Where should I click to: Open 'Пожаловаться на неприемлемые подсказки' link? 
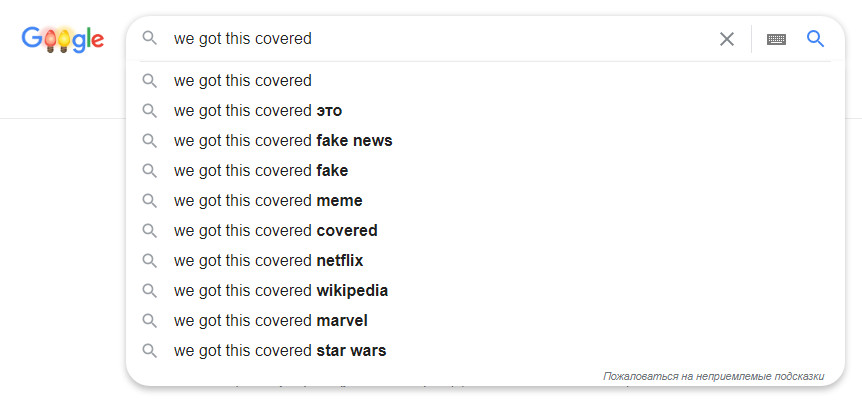714,376
